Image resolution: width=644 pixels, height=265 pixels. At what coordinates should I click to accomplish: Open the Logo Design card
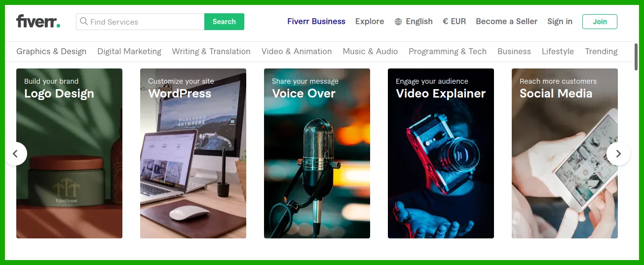click(69, 153)
